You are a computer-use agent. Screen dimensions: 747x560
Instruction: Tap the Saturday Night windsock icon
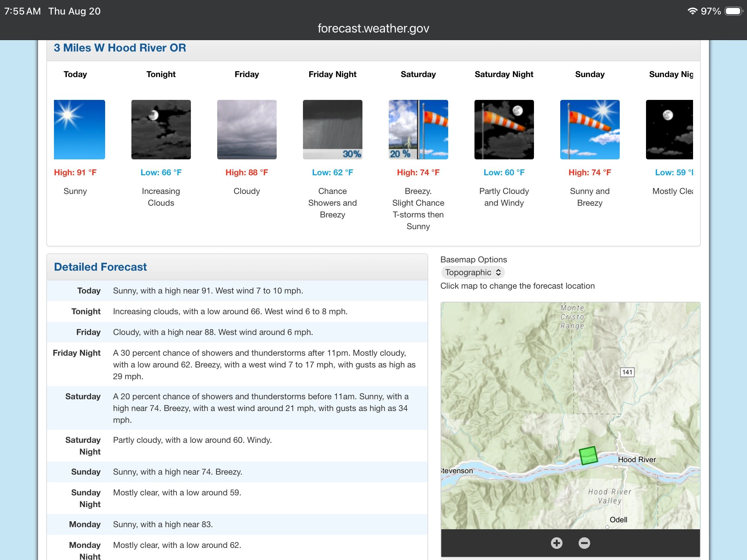(504, 130)
